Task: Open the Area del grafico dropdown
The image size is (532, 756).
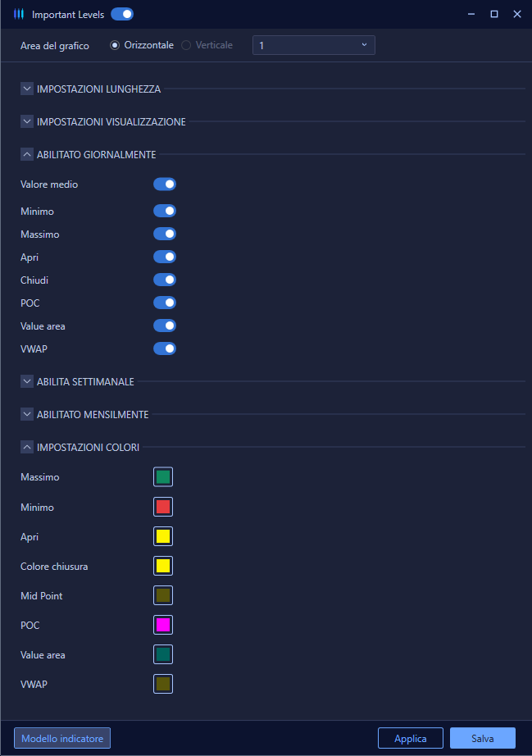Action: pyautogui.click(x=314, y=45)
